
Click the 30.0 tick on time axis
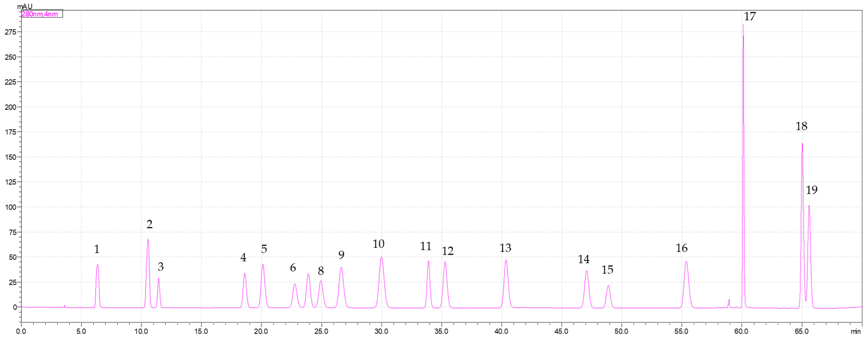[x=381, y=331]
